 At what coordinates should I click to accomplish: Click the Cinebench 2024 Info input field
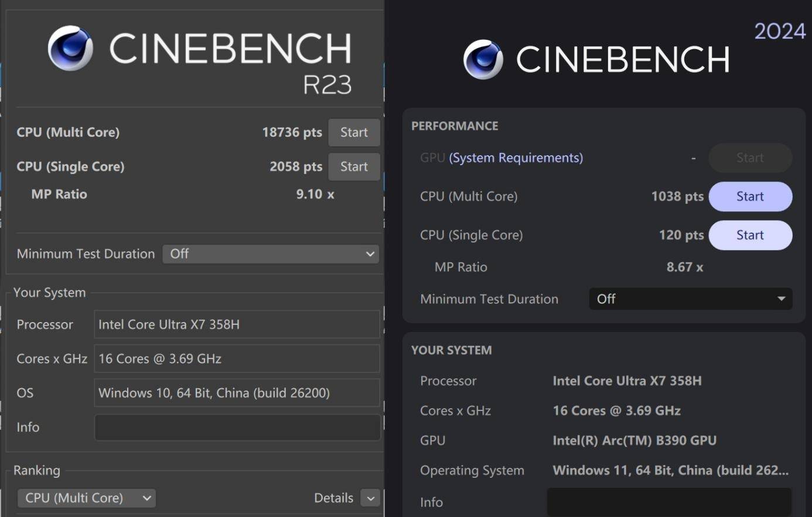[669, 502]
